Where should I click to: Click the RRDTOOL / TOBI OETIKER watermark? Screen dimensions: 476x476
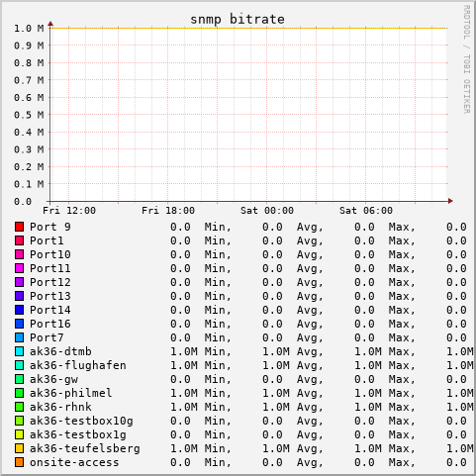pos(467,59)
